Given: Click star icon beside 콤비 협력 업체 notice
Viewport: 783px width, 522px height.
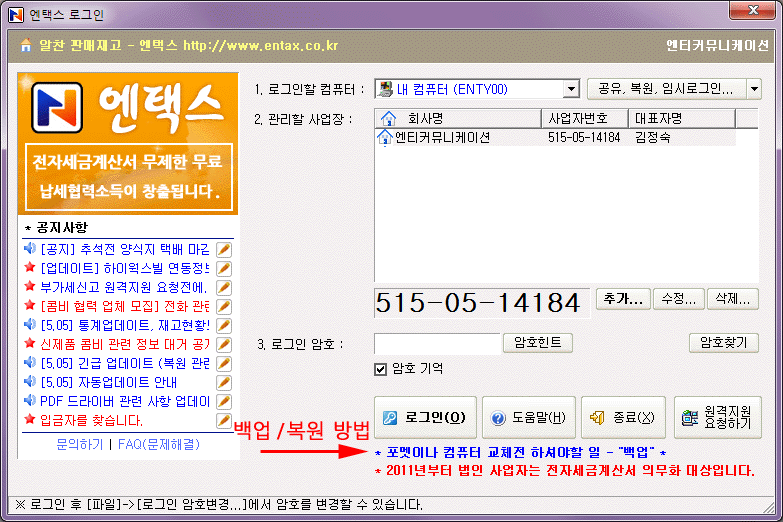Looking at the screenshot, I should (30, 305).
